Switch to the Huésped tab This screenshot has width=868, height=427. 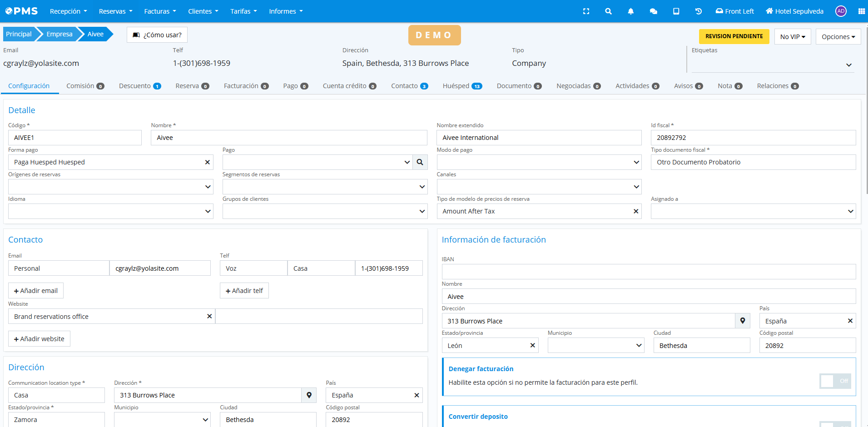point(462,86)
